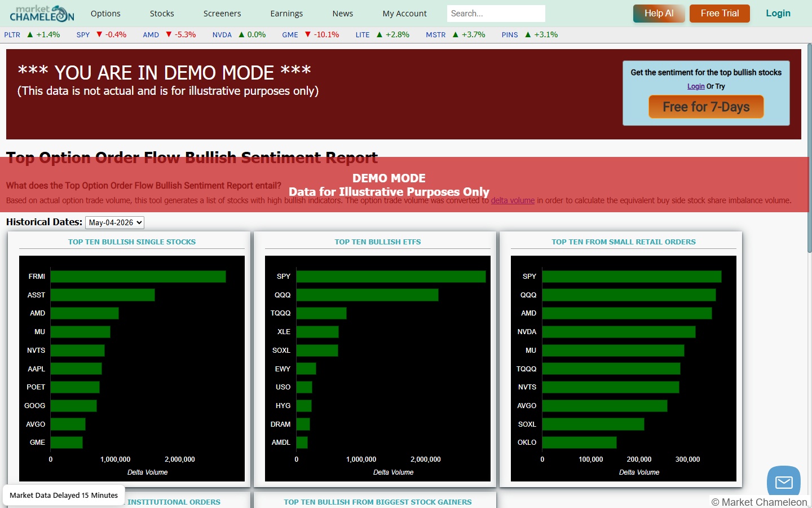Click the POET label in single stocks chart
Screen dimensions: 812x508
(x=36, y=387)
